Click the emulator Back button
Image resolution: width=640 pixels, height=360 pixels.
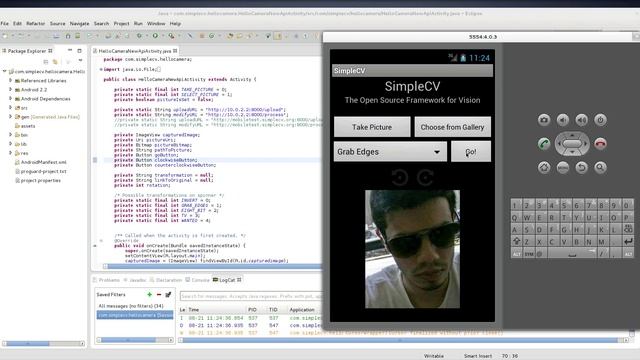coord(581,167)
